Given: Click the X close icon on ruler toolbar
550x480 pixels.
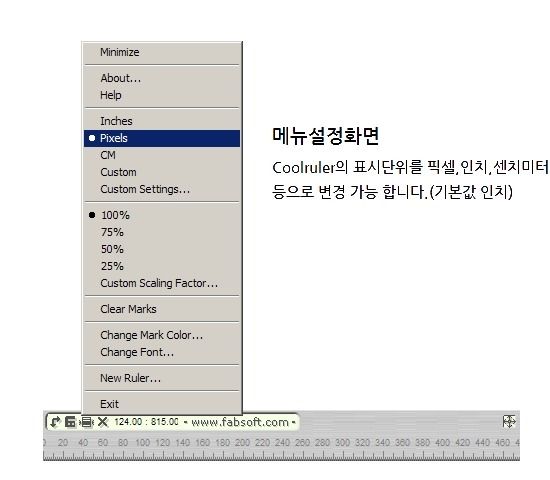Looking at the screenshot, I should 102,421.
